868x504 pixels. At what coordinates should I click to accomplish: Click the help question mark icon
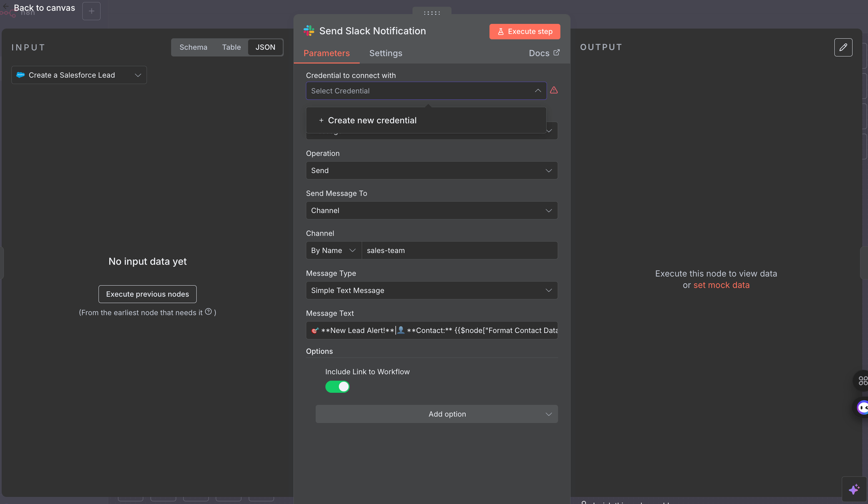coord(208,311)
